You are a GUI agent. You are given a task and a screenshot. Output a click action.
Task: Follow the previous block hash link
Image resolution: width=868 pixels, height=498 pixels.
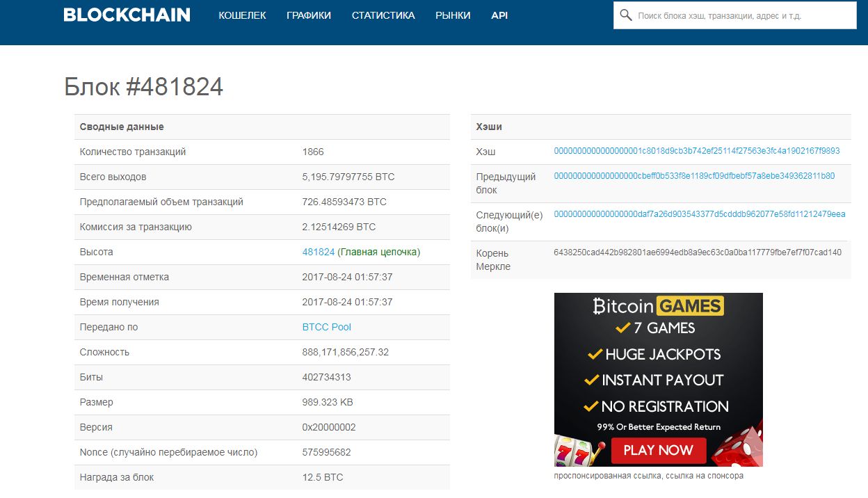(x=694, y=176)
